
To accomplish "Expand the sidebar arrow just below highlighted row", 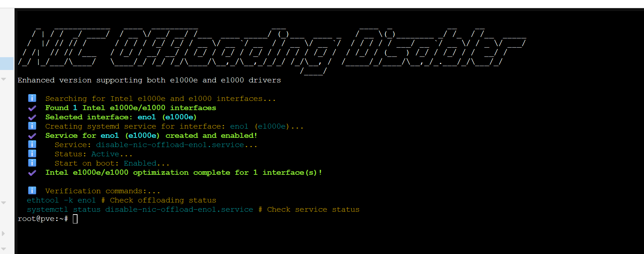I will pos(4,79).
